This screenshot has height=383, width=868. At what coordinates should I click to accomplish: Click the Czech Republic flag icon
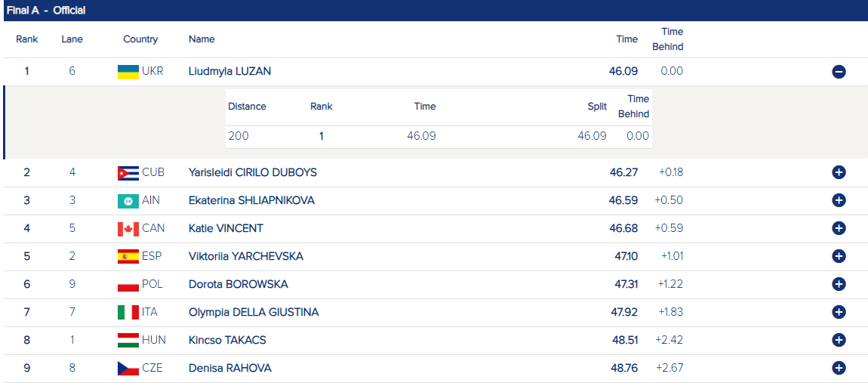pyautogui.click(x=128, y=368)
